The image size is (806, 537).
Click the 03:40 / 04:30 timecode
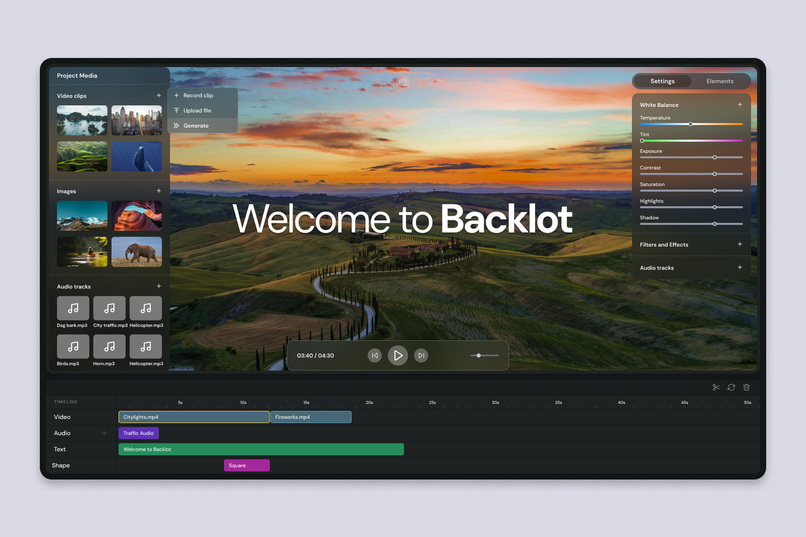pos(315,356)
